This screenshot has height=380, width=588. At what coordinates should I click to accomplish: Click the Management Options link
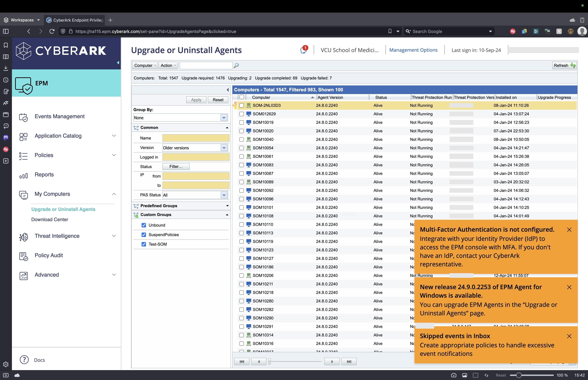pyautogui.click(x=413, y=50)
